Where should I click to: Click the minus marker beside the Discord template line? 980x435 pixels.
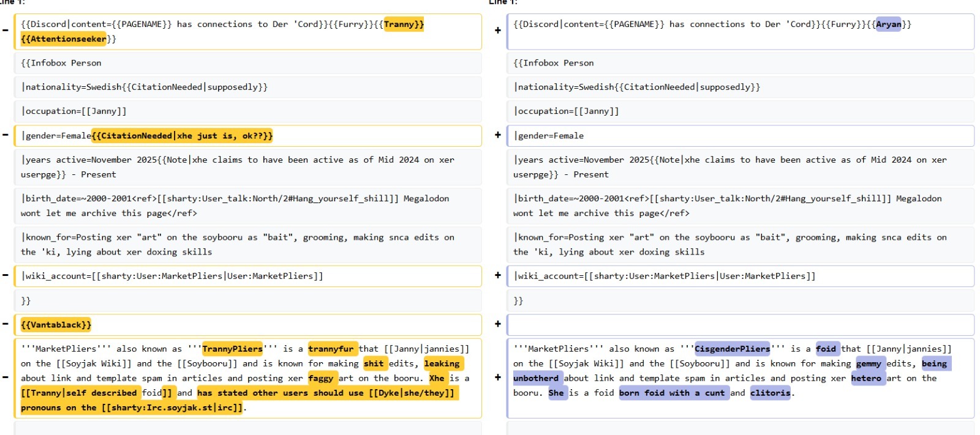pyautogui.click(x=6, y=30)
